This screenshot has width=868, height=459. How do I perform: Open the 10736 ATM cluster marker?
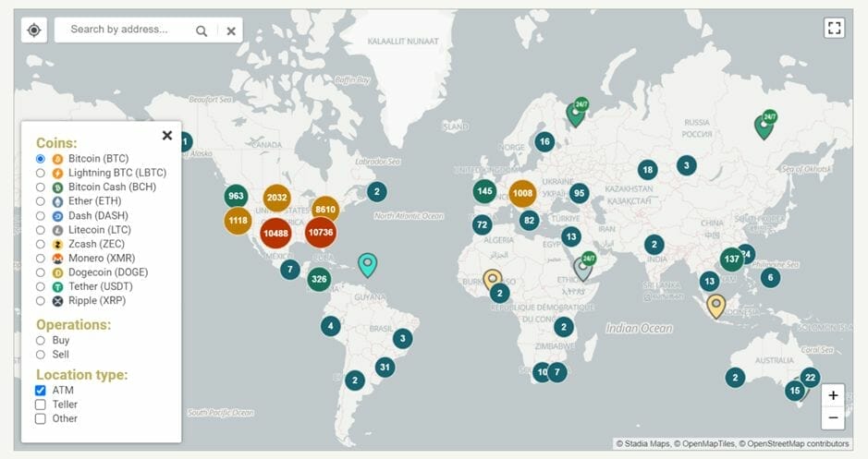[x=320, y=233]
